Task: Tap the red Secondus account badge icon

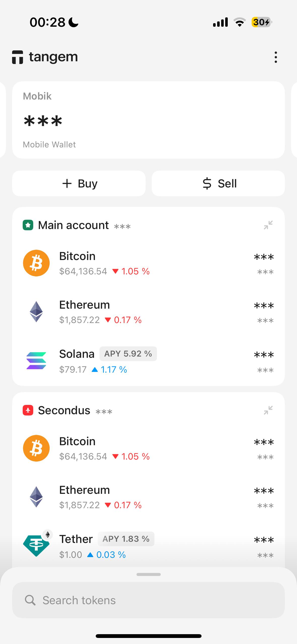Action: pyautogui.click(x=28, y=410)
